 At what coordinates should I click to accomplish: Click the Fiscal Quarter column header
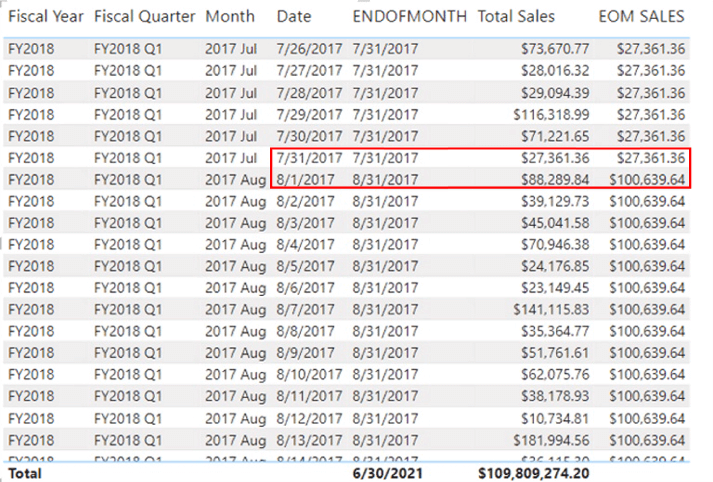point(145,17)
